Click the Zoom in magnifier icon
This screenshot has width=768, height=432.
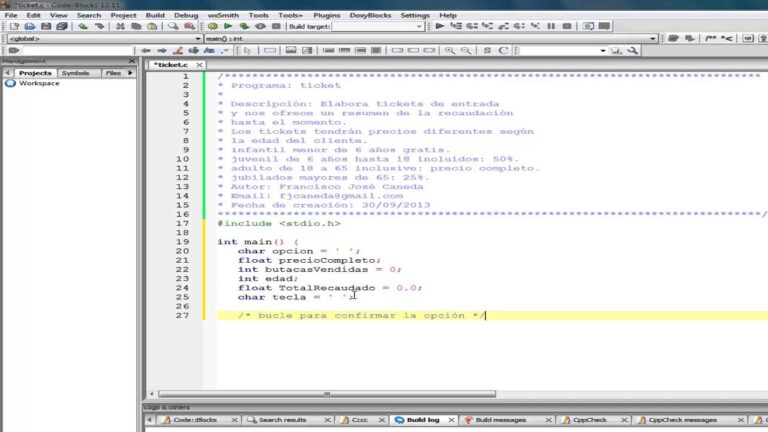(450, 50)
